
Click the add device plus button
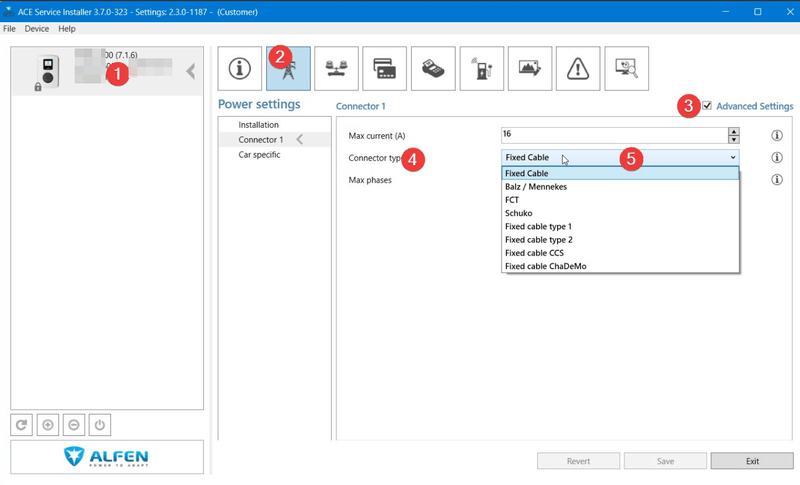(47, 425)
